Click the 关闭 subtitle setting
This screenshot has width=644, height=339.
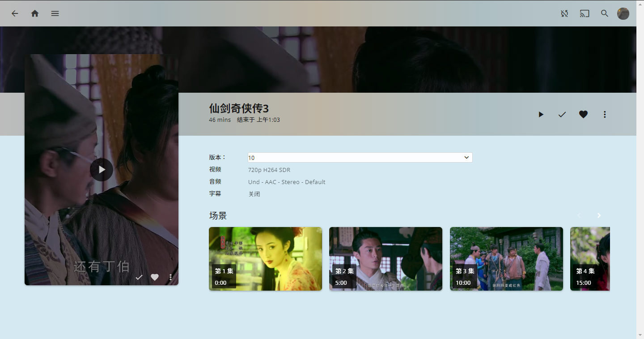click(254, 194)
